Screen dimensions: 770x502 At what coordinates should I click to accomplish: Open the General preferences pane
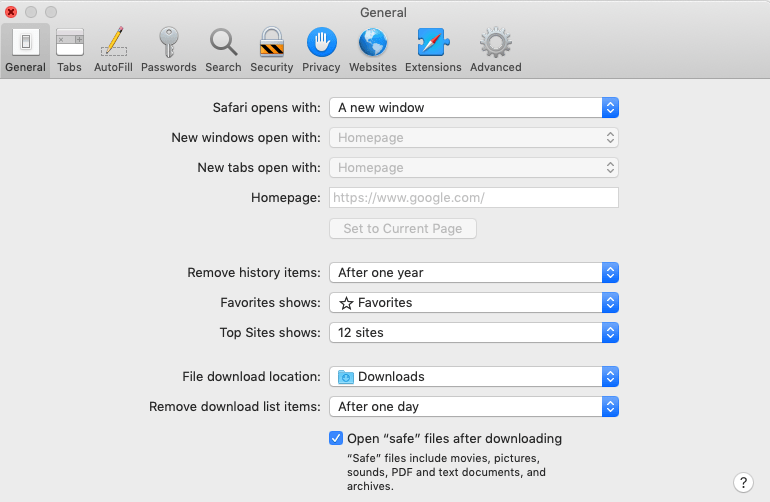26,50
